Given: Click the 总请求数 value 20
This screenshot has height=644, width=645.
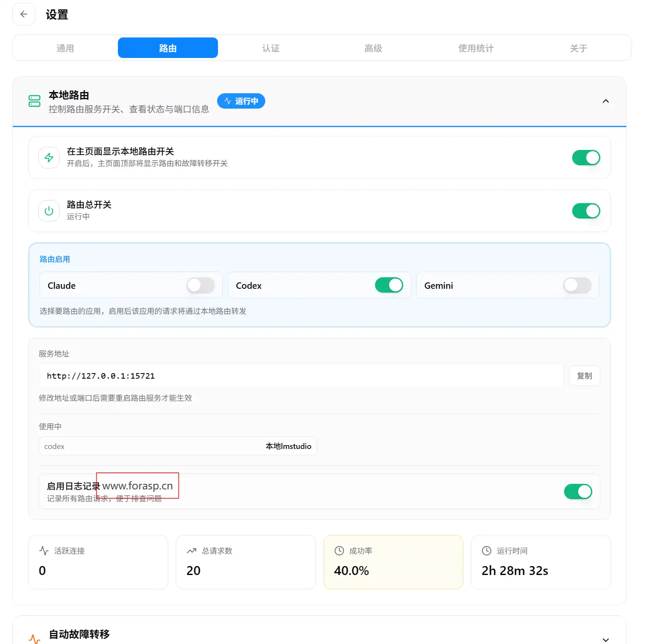Looking at the screenshot, I should (193, 571).
